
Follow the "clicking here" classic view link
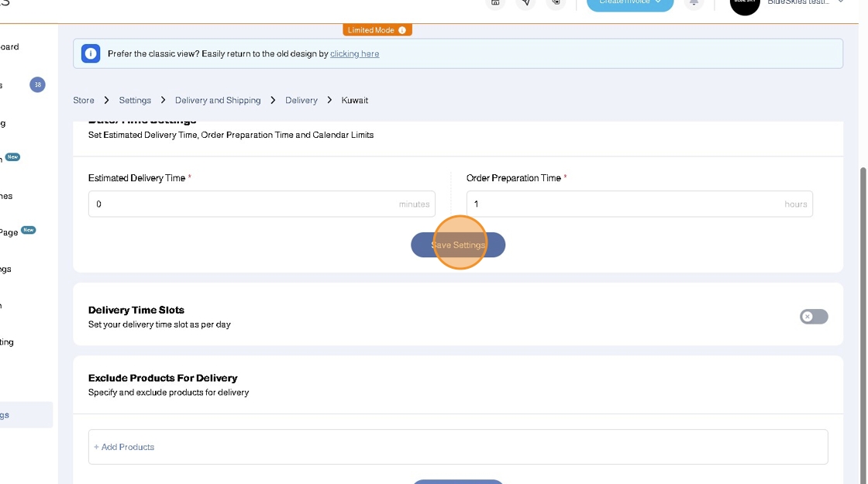click(354, 53)
